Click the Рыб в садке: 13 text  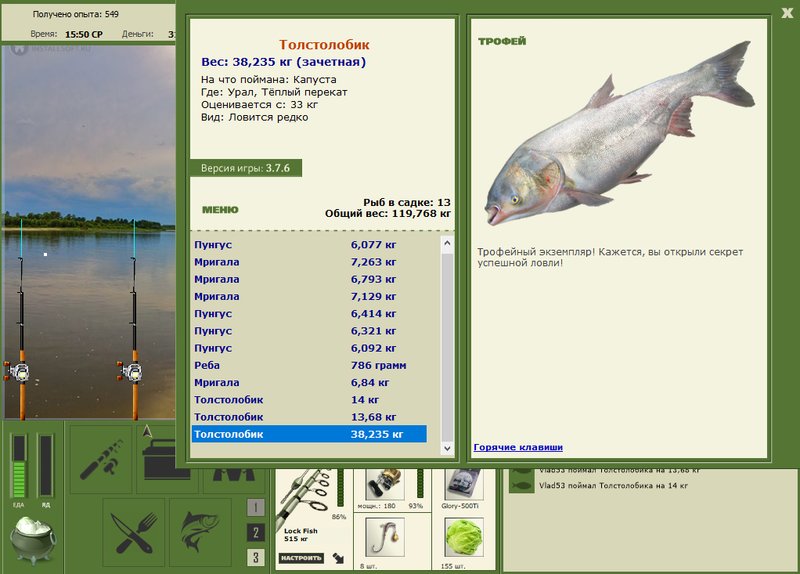pyautogui.click(x=407, y=203)
